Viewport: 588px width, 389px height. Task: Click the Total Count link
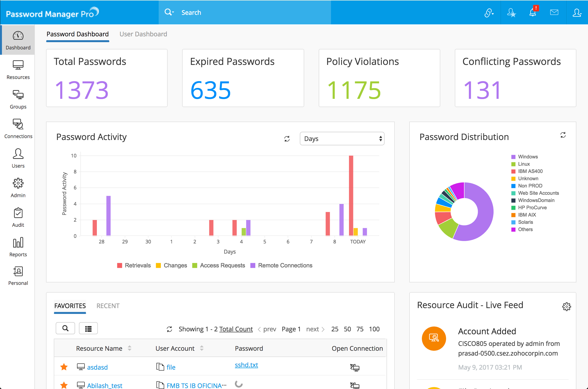236,329
